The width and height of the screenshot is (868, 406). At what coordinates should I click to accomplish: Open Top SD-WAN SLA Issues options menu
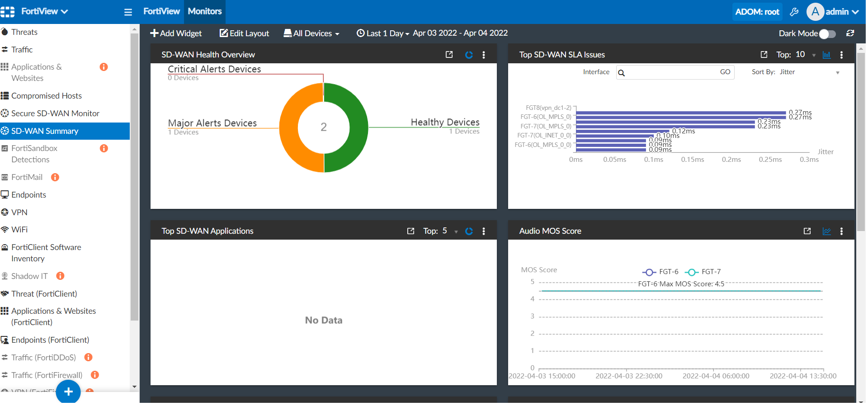841,55
